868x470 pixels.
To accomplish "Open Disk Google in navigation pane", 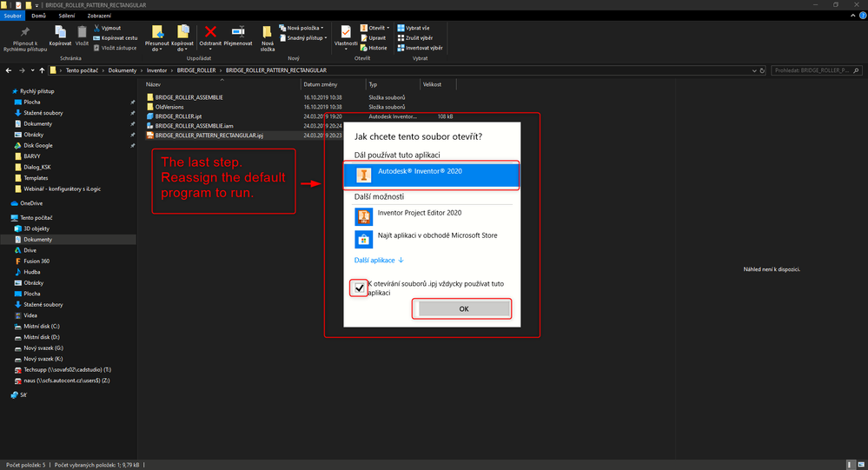I will click(37, 145).
